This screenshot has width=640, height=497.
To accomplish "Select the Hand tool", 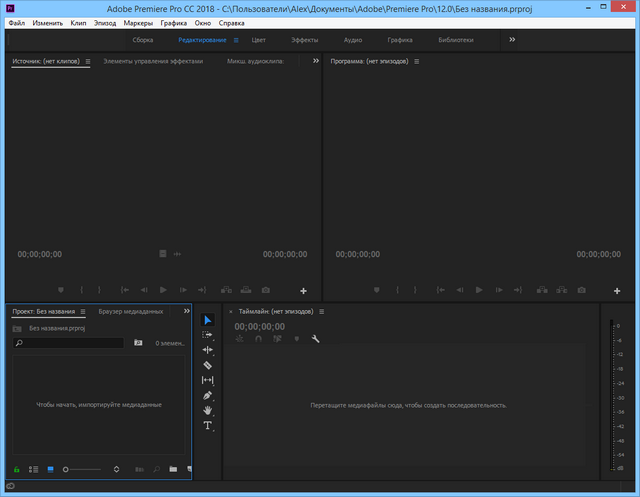I will [x=208, y=410].
